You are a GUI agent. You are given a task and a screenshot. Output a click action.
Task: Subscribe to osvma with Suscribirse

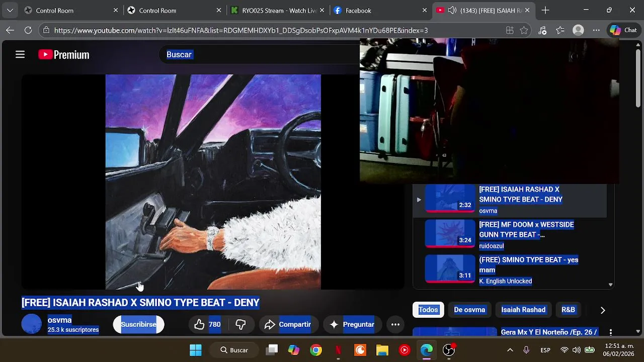tap(138, 324)
